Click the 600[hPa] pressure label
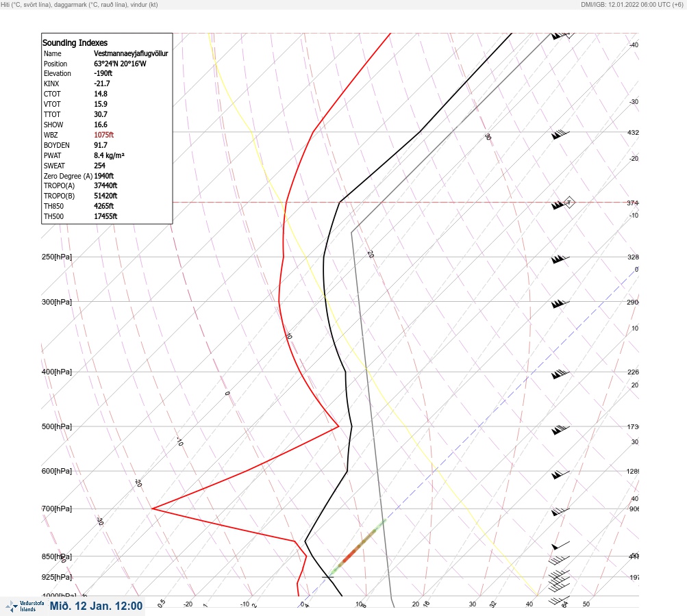 tap(57, 471)
